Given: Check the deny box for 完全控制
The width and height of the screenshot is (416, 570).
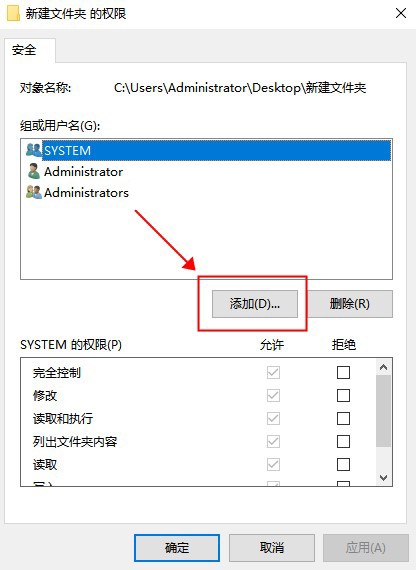Looking at the screenshot, I should click(343, 372).
